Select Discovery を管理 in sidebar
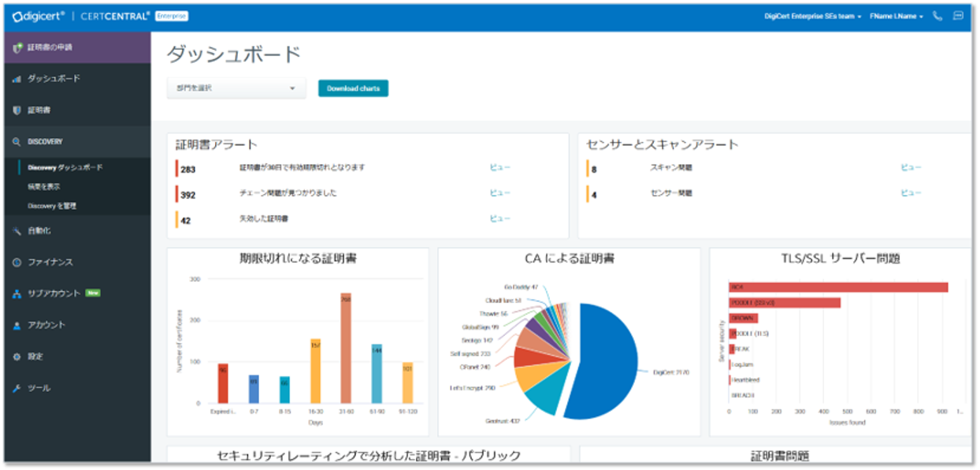980x470 pixels. click(x=52, y=206)
